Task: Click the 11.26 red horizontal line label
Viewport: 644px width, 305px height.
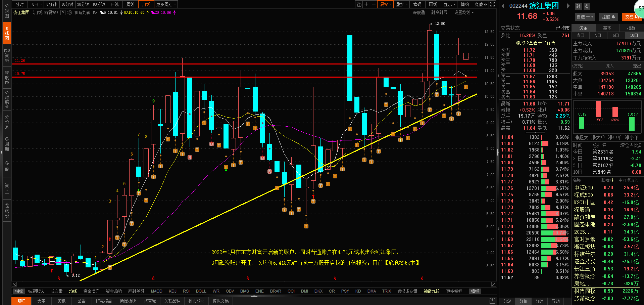Action: pyautogui.click(x=20, y=60)
